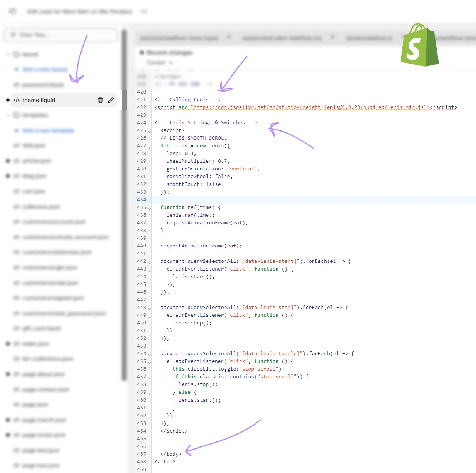This screenshot has height=473, width=476.
Task: Click the 'Calling Lenis' comment line
Action: point(188,100)
